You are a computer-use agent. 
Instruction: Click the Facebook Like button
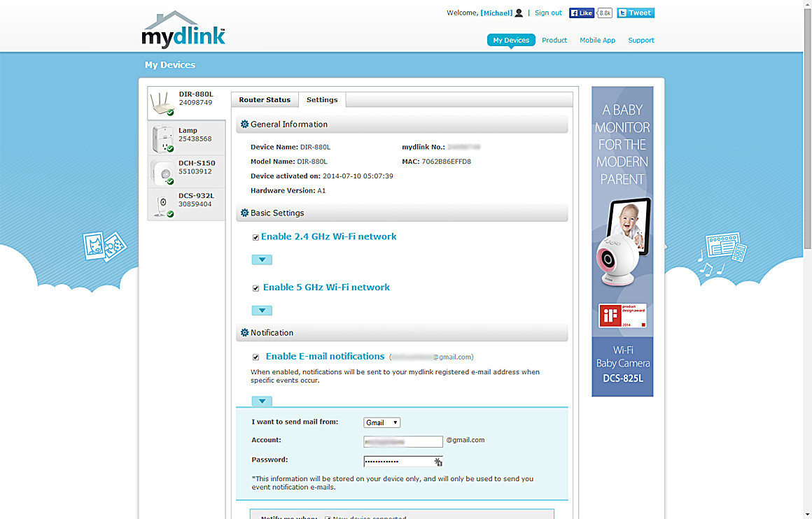coord(582,13)
